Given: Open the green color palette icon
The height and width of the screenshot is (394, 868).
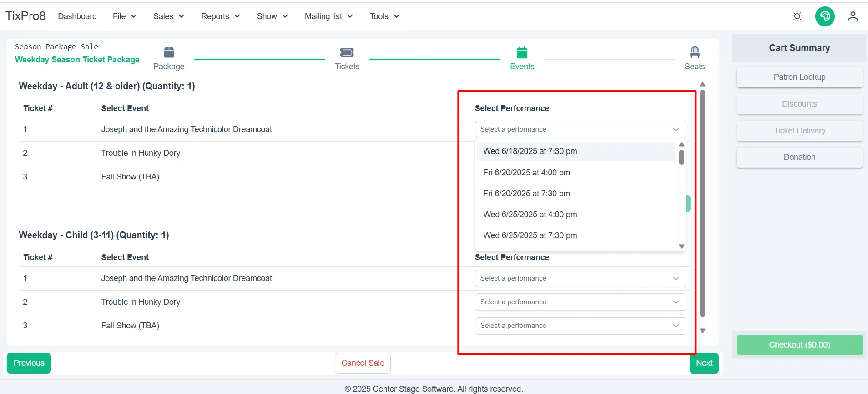Looking at the screenshot, I should (x=825, y=16).
